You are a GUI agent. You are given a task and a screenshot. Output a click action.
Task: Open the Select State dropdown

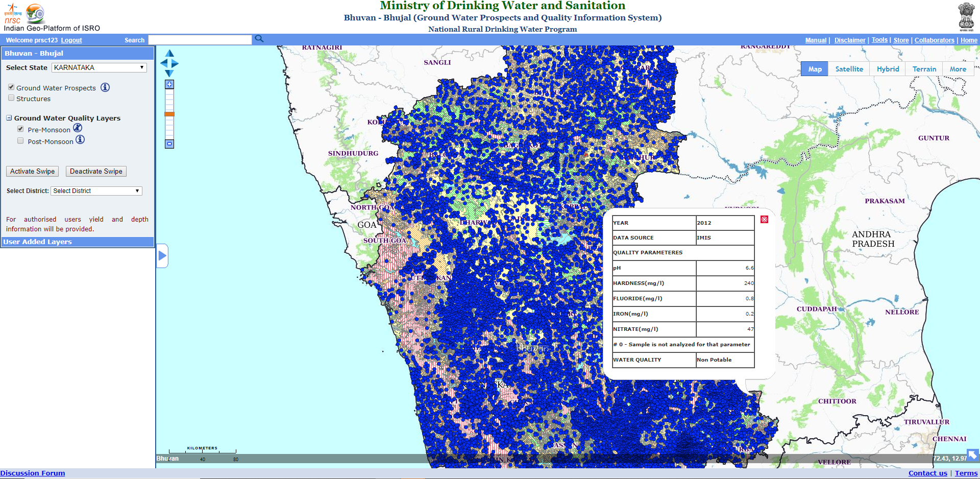click(99, 67)
